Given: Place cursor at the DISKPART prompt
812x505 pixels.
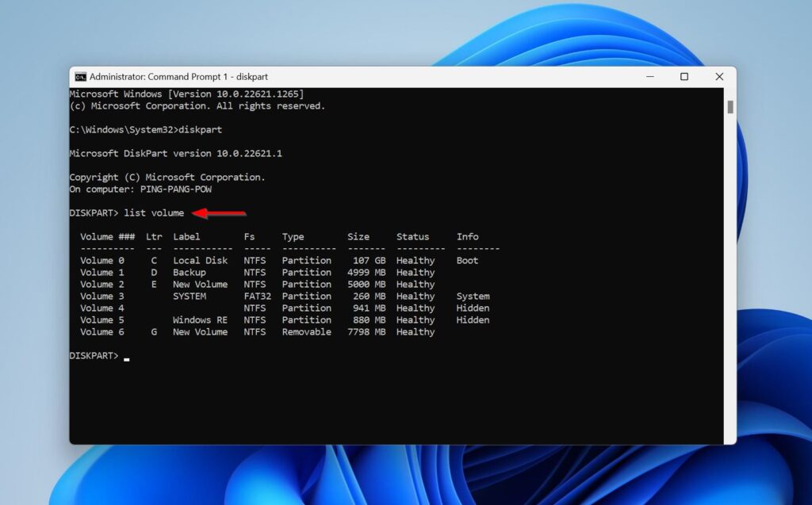Looking at the screenshot, I should point(97,355).
